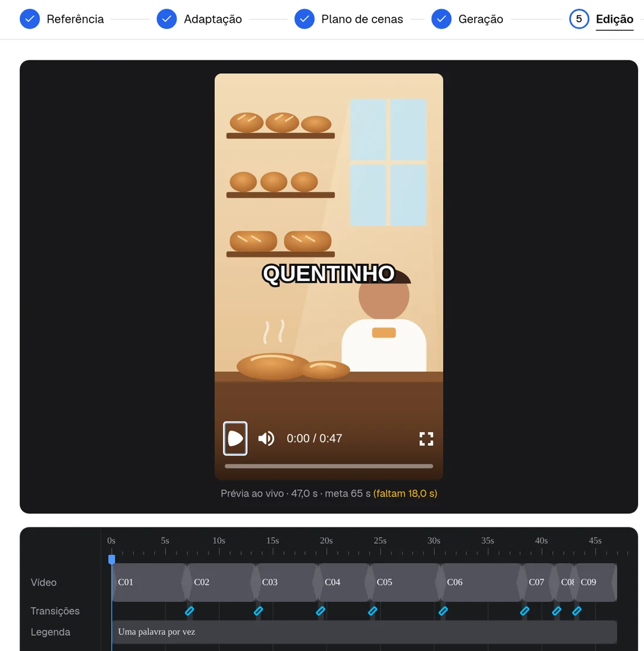Click the Referência checkmark circle
644x651 pixels.
(30, 19)
